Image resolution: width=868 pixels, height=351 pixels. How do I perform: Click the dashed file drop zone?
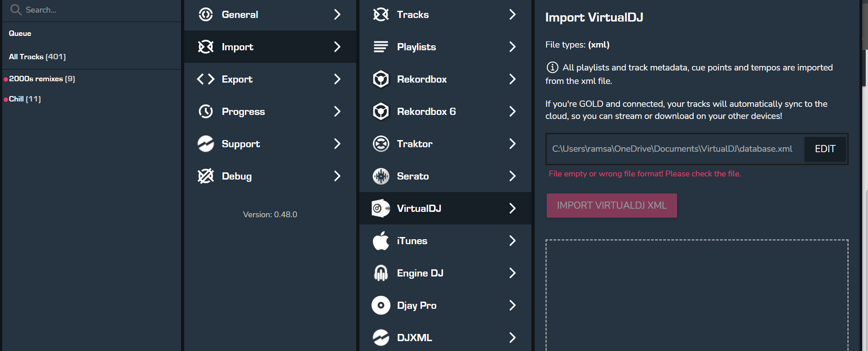click(697, 295)
